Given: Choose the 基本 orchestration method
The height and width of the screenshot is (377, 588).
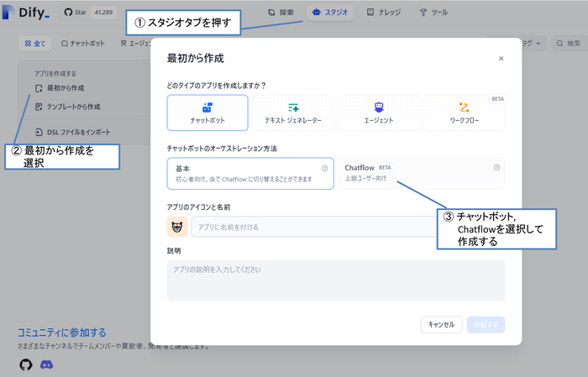Looking at the screenshot, I should 250,174.
